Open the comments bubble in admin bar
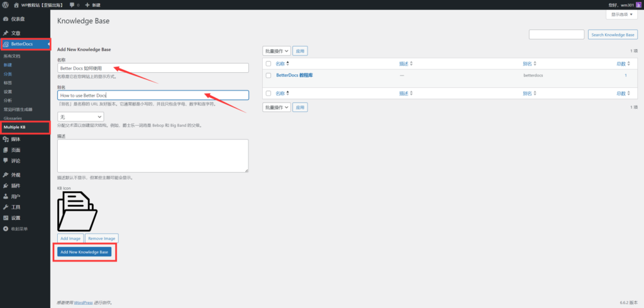644x308 pixels. tap(72, 5)
